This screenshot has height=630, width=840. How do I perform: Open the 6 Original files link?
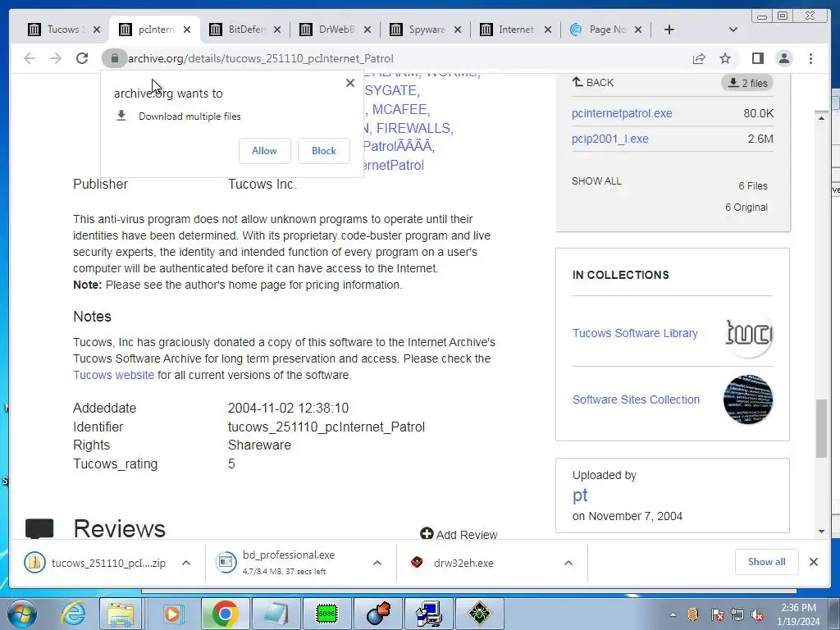click(x=746, y=208)
